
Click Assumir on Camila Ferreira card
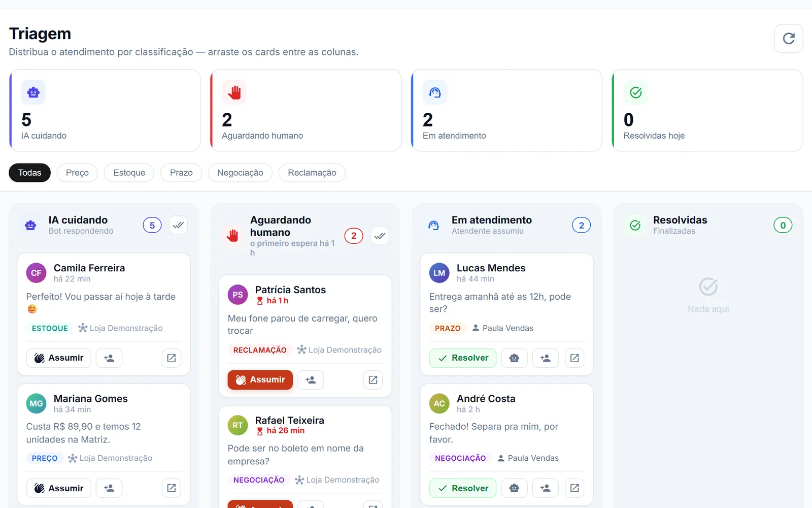pyautogui.click(x=59, y=358)
